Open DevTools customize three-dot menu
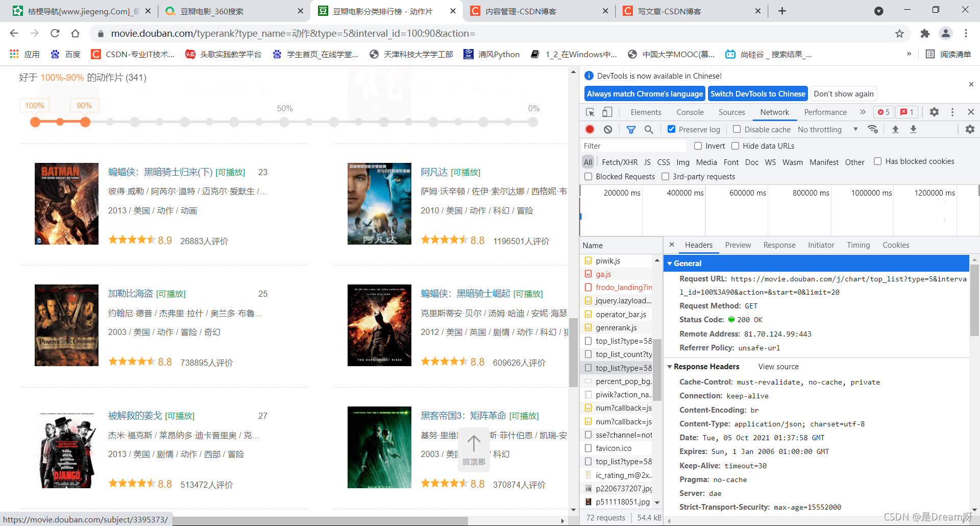 click(x=952, y=112)
